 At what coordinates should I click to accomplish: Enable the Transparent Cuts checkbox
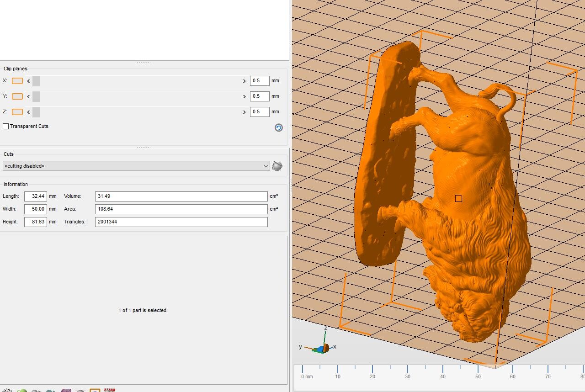[6, 126]
